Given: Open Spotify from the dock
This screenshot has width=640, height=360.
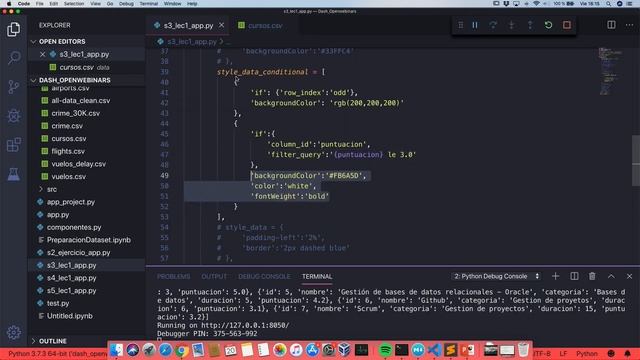Looking at the screenshot, I should coord(385,350).
